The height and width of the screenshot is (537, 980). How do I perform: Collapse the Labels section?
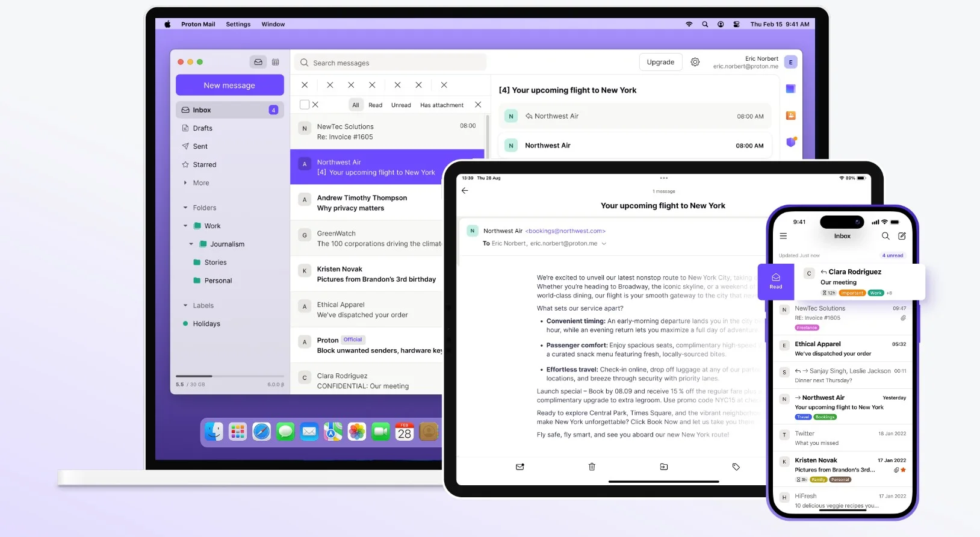click(185, 306)
